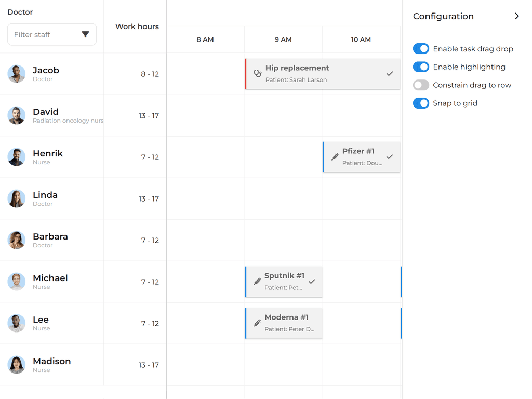Click the 9 AM time header
Screen dimensions: 532x399
283,39
